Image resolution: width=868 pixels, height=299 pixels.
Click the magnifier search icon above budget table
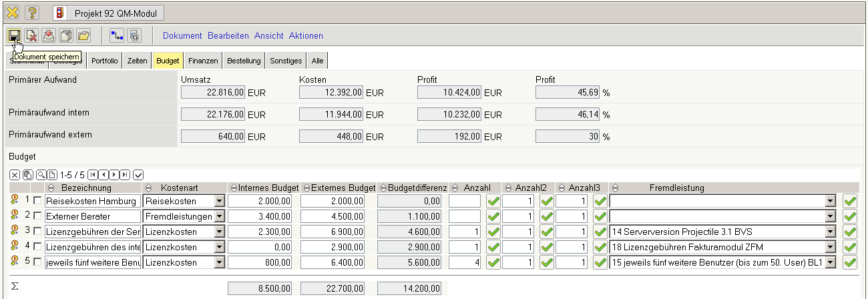click(x=41, y=175)
